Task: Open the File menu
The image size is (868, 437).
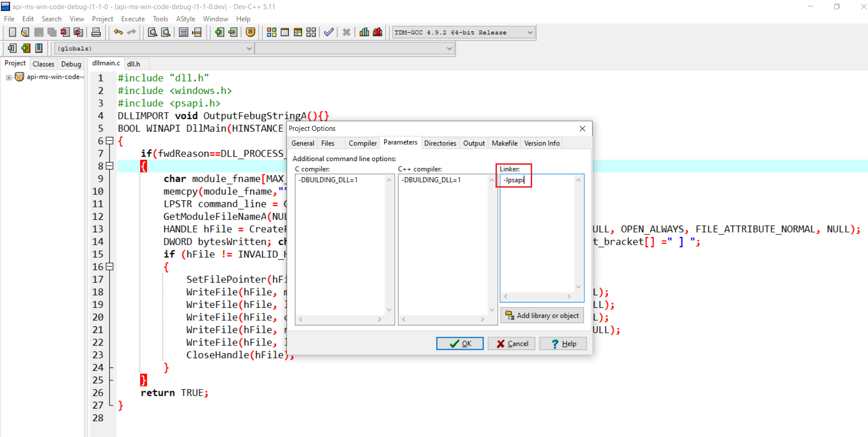Action: 9,19
